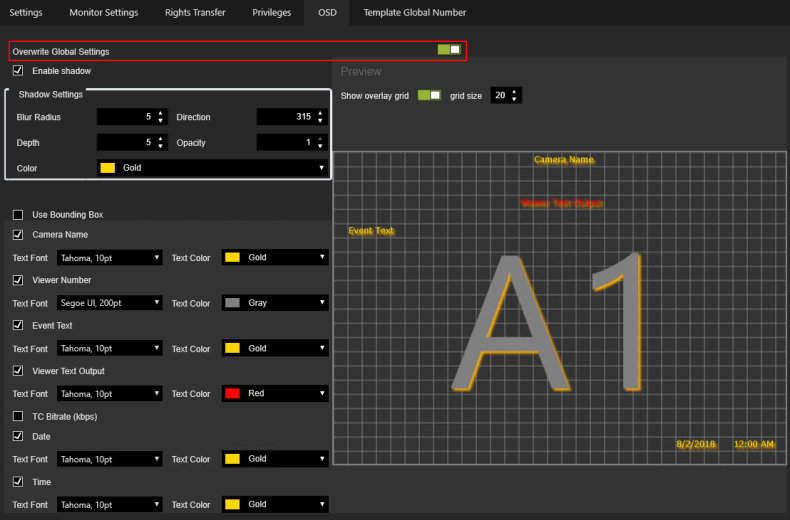This screenshot has height=520, width=790.
Task: Uncheck the Camera Name checkbox
Action: [x=18, y=234]
